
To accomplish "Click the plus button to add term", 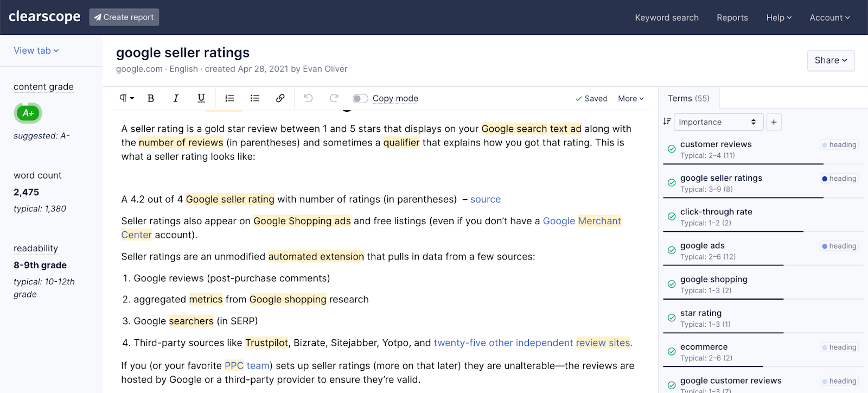I will [x=774, y=122].
